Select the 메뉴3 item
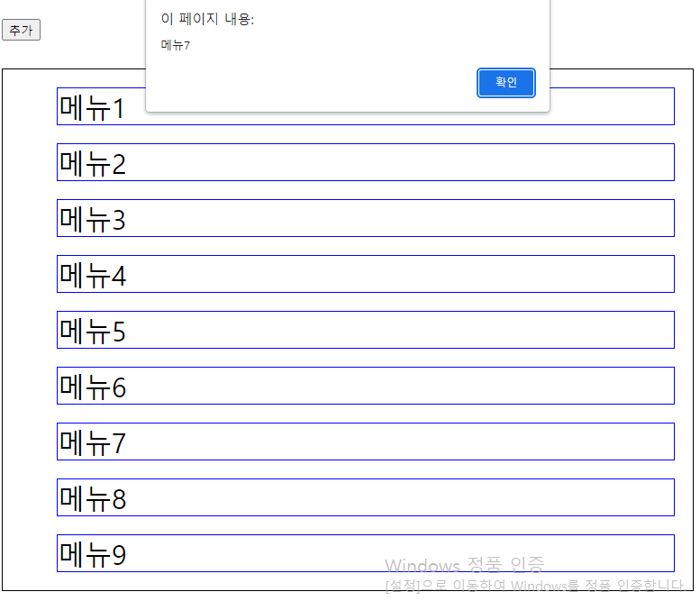 tap(366, 218)
